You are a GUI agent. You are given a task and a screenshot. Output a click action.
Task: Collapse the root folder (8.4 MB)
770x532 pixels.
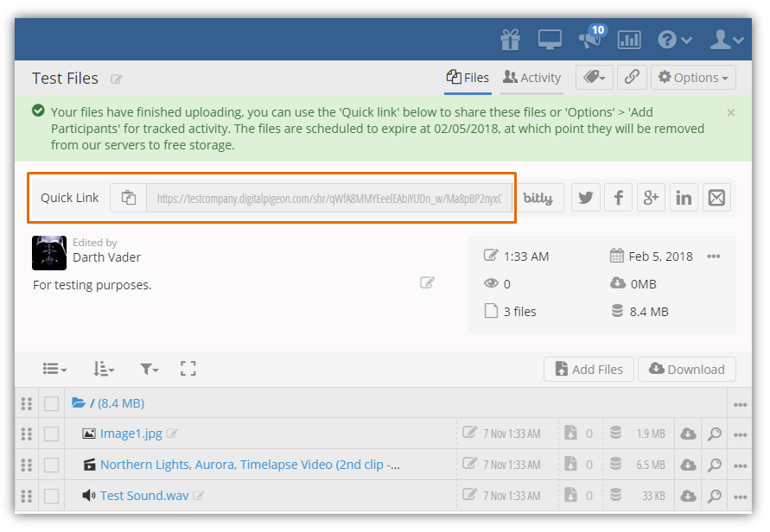click(x=79, y=403)
